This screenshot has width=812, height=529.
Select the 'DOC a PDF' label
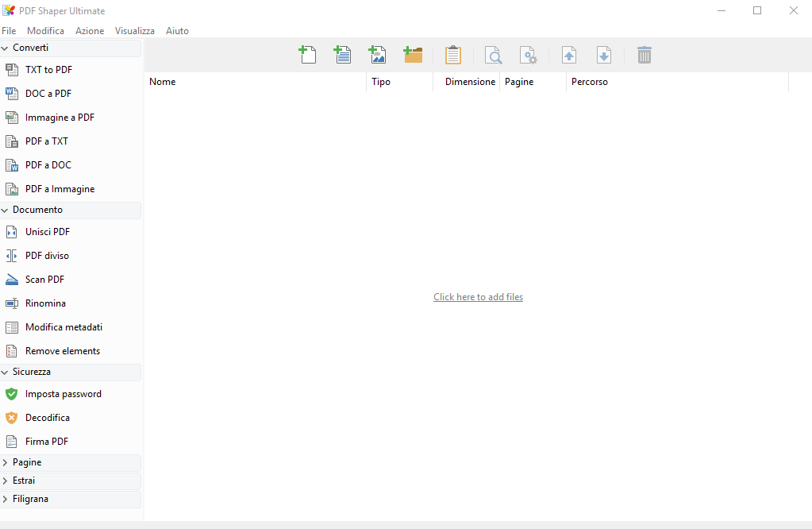(x=48, y=93)
